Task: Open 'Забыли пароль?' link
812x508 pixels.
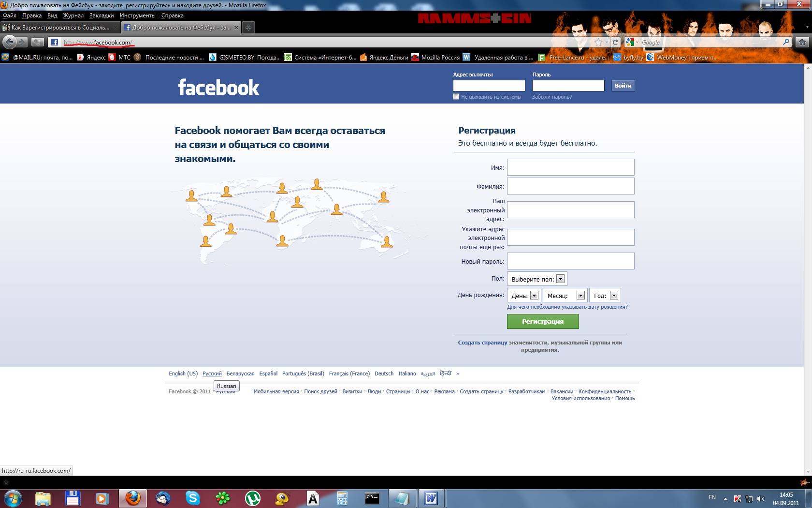Action: [x=552, y=97]
